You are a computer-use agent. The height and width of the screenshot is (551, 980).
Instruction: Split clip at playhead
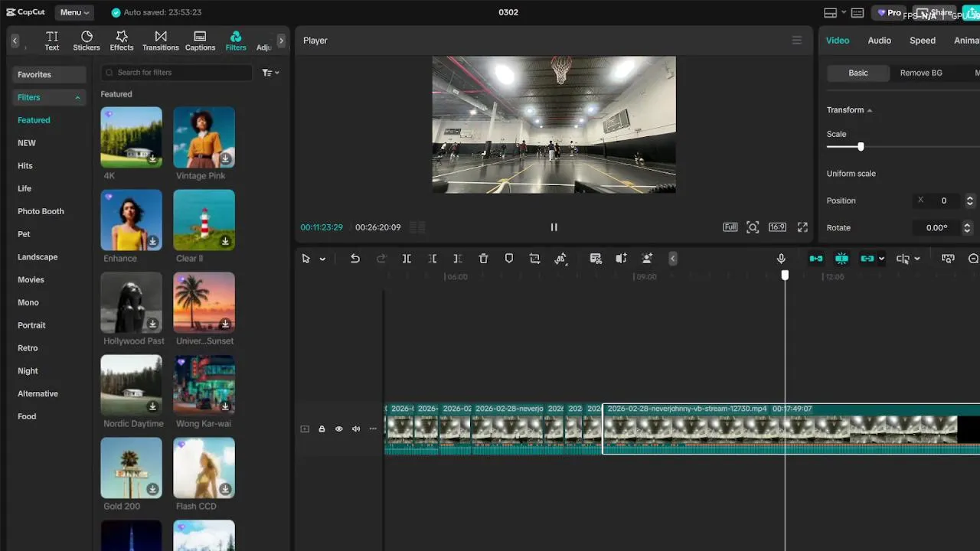(407, 259)
